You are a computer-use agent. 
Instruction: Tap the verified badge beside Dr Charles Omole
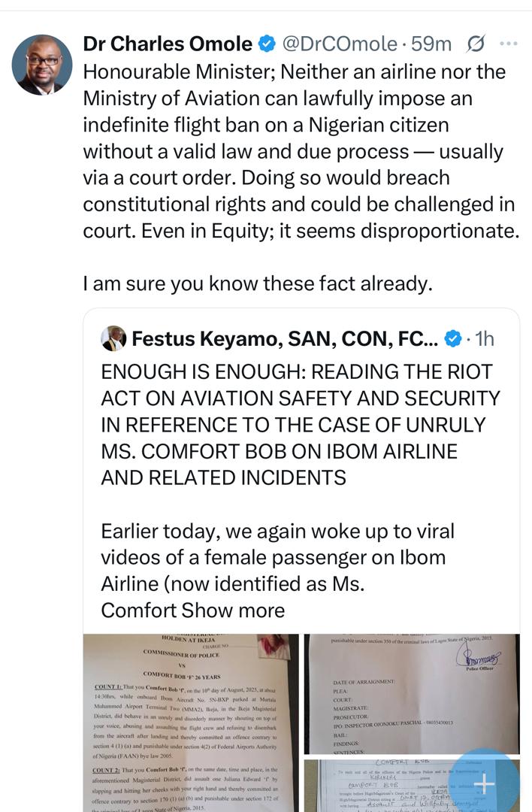[x=267, y=44]
